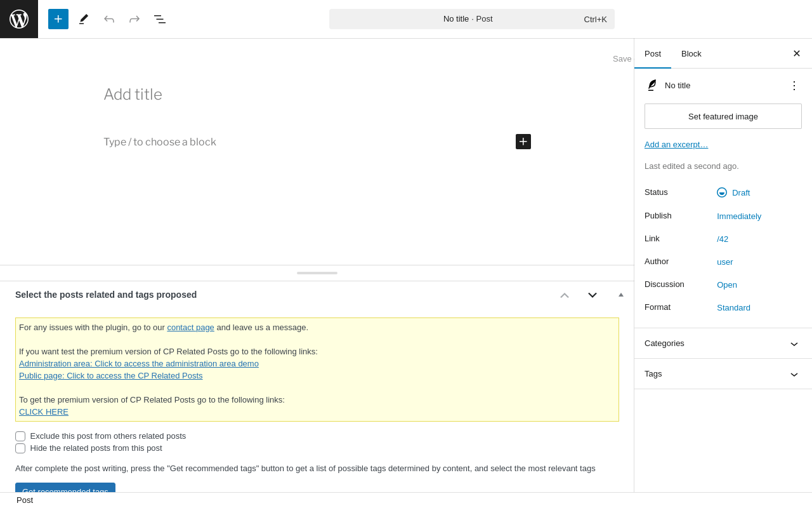The width and height of the screenshot is (812, 508).
Task: Select the Tools pencil icon
Action: [84, 19]
